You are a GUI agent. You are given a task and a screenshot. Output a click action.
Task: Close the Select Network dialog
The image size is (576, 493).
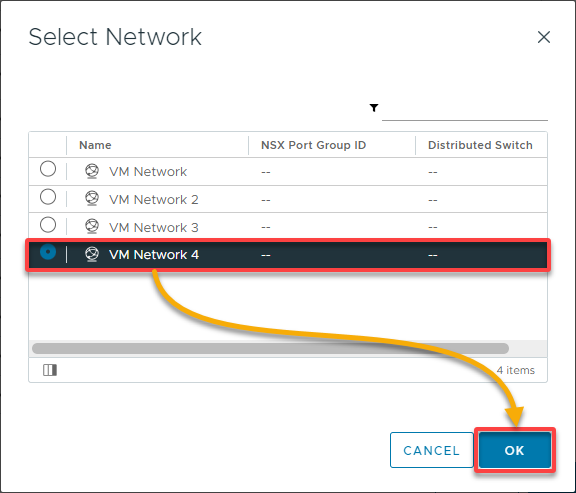pyautogui.click(x=544, y=37)
